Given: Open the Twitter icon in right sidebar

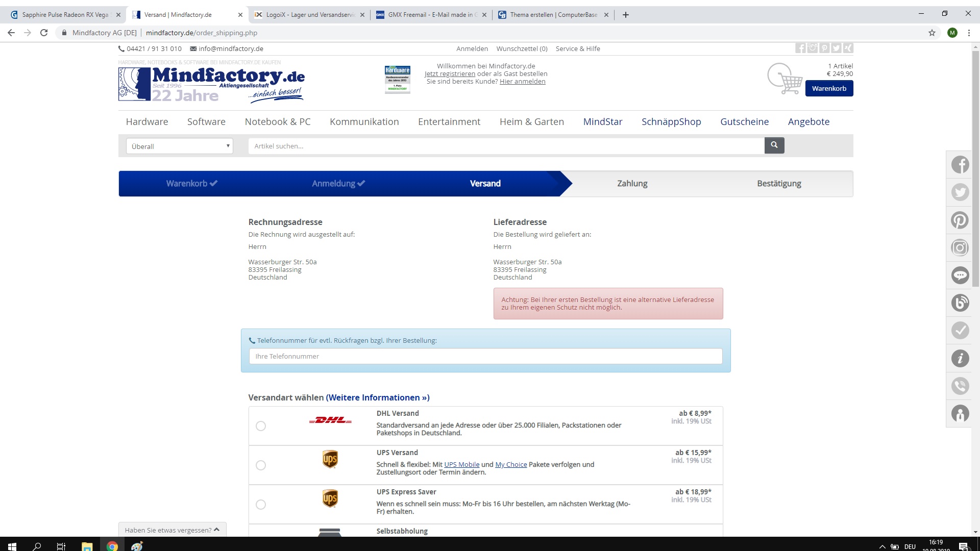Looking at the screenshot, I should point(960,192).
